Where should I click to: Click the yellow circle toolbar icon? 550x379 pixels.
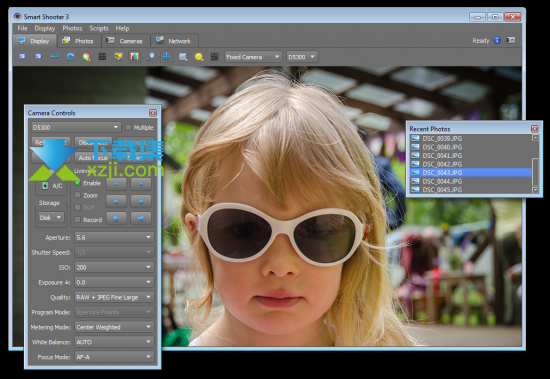[x=199, y=56]
